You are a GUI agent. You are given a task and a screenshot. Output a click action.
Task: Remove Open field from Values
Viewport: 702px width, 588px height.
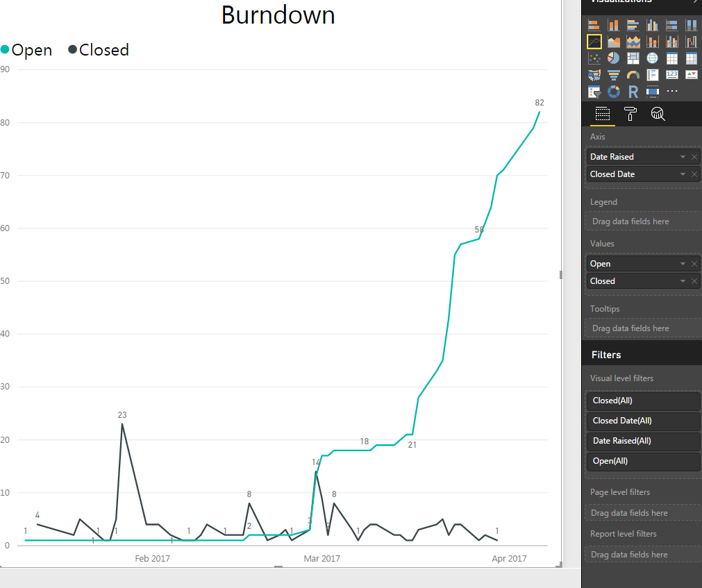coord(694,264)
